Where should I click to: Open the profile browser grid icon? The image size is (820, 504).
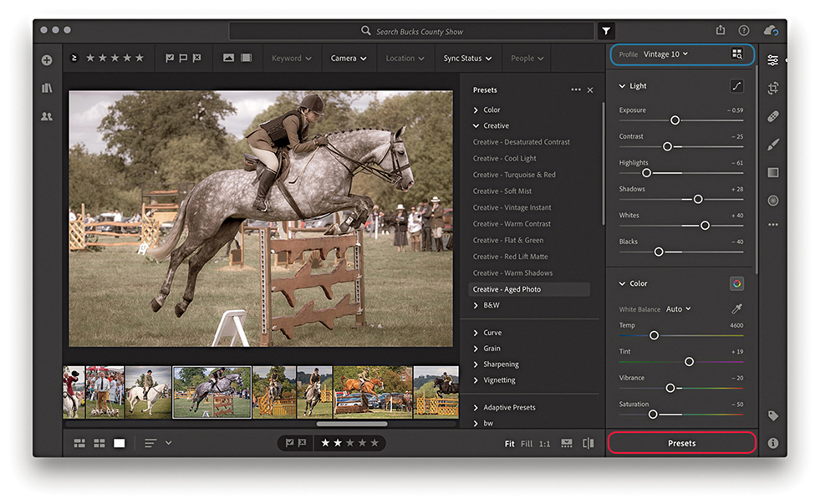(736, 54)
